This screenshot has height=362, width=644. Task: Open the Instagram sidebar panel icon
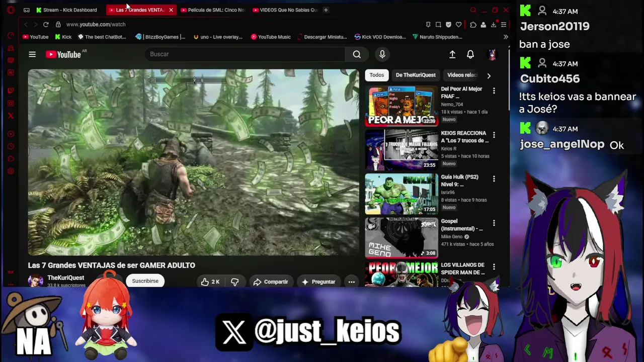(x=11, y=103)
